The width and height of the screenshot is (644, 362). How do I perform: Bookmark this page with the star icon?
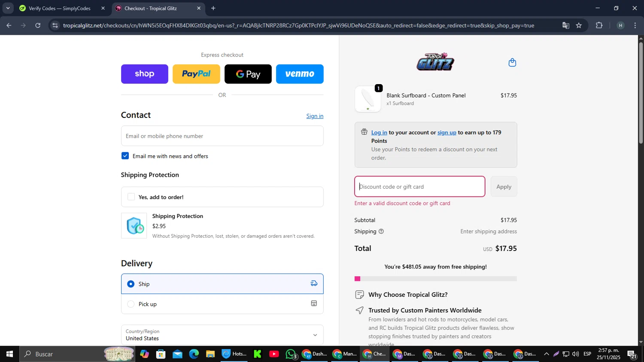click(x=579, y=25)
